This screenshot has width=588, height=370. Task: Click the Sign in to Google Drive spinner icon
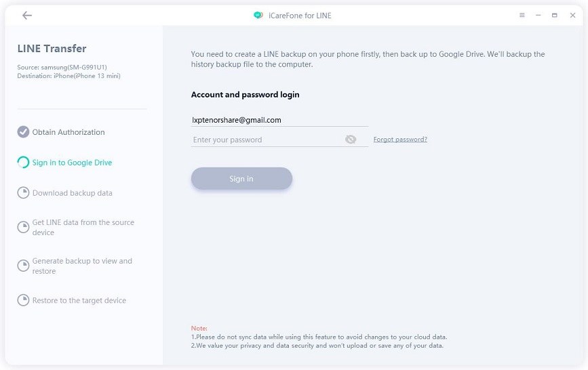(x=23, y=163)
